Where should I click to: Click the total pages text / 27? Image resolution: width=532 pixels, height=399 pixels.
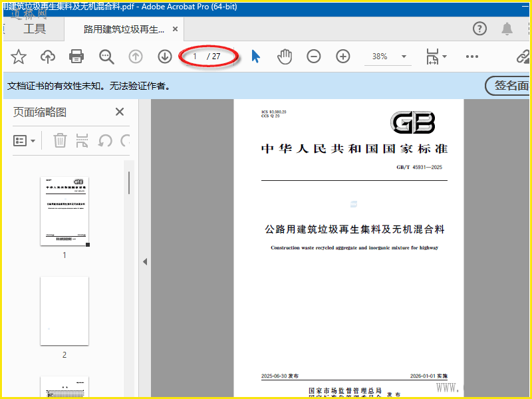(213, 57)
